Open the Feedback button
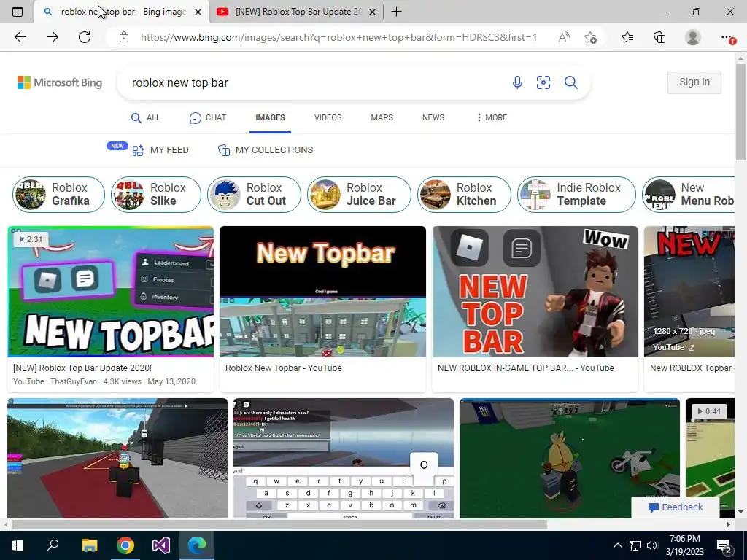The width and height of the screenshot is (747, 560). 675,507
